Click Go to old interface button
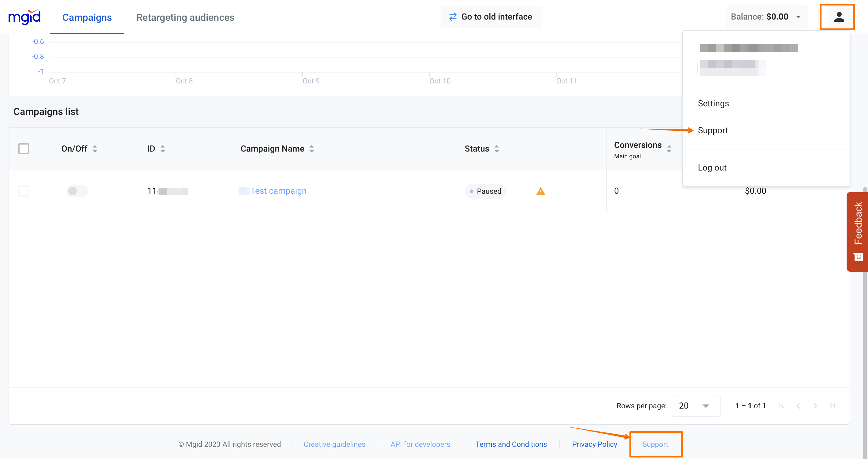Image resolution: width=868 pixels, height=459 pixels. point(491,17)
